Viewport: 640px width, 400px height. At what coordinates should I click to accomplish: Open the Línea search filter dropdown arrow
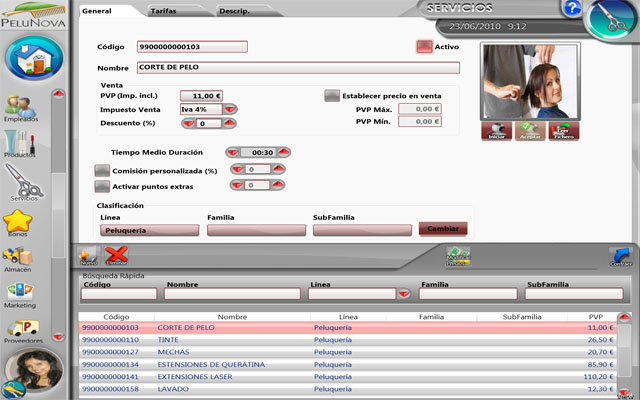point(404,293)
